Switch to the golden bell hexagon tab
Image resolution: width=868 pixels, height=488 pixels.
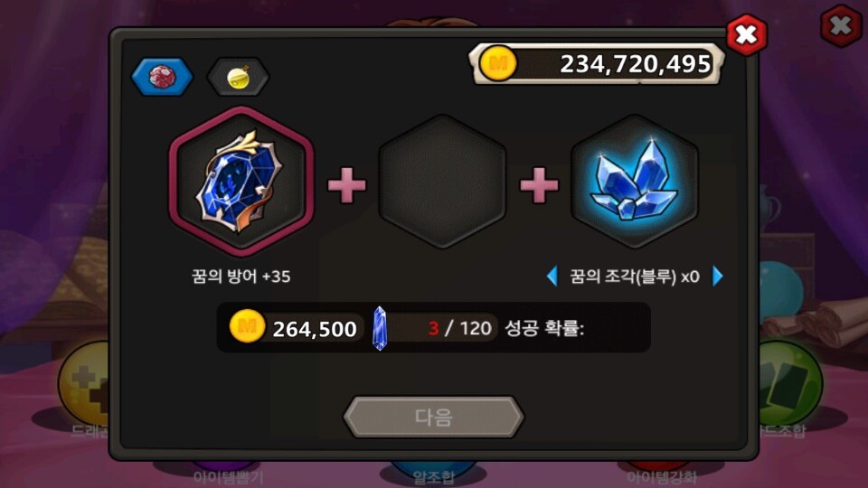click(238, 76)
